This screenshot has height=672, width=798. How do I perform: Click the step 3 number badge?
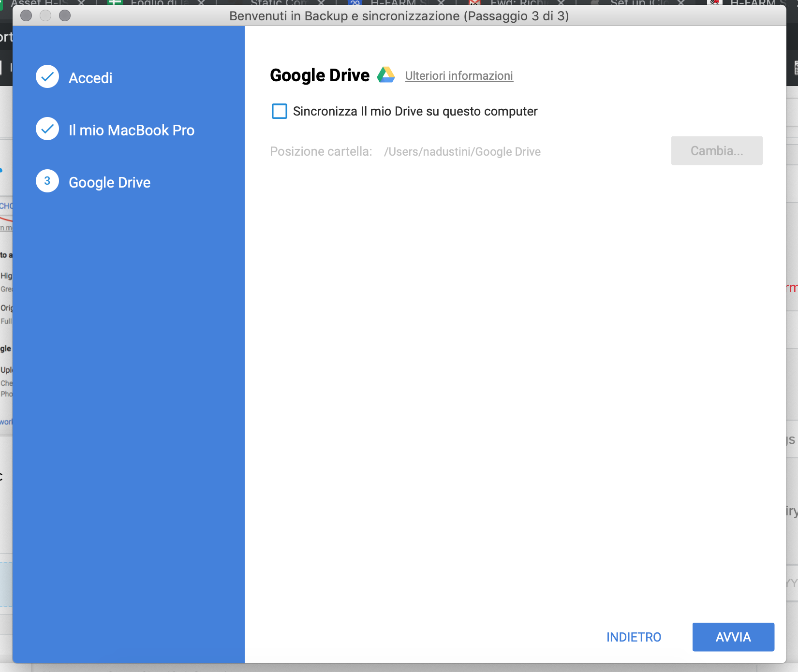(47, 181)
